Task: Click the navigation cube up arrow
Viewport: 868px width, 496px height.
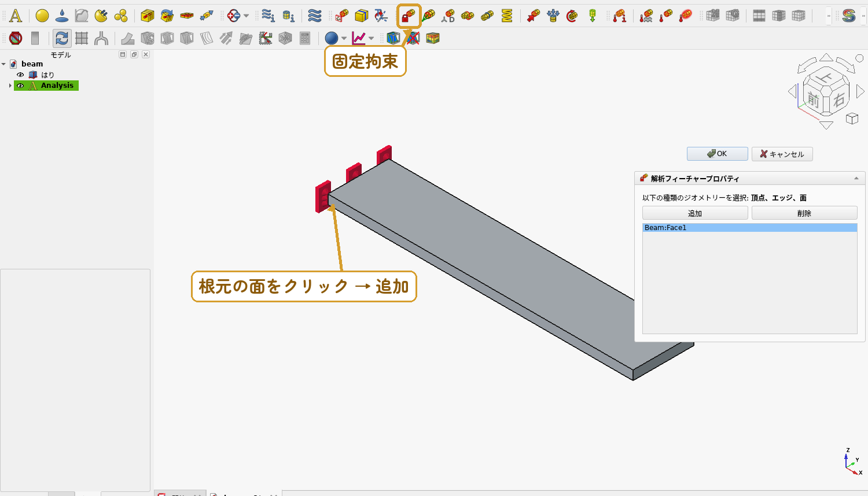Action: tap(826, 57)
